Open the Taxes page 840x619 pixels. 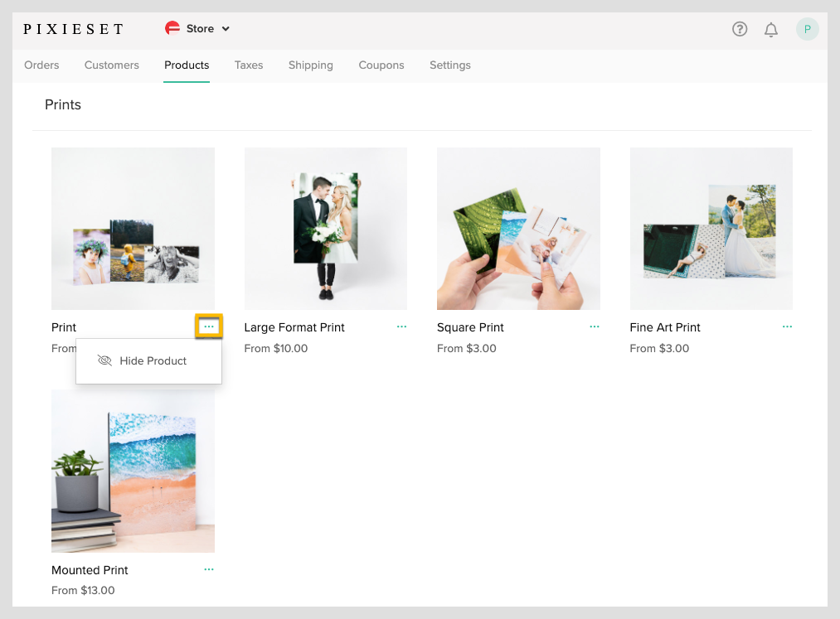248,65
